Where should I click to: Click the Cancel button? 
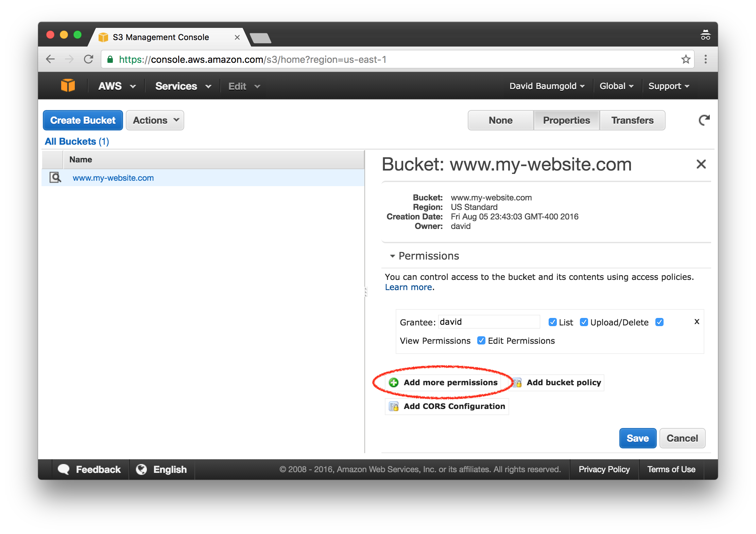click(682, 438)
